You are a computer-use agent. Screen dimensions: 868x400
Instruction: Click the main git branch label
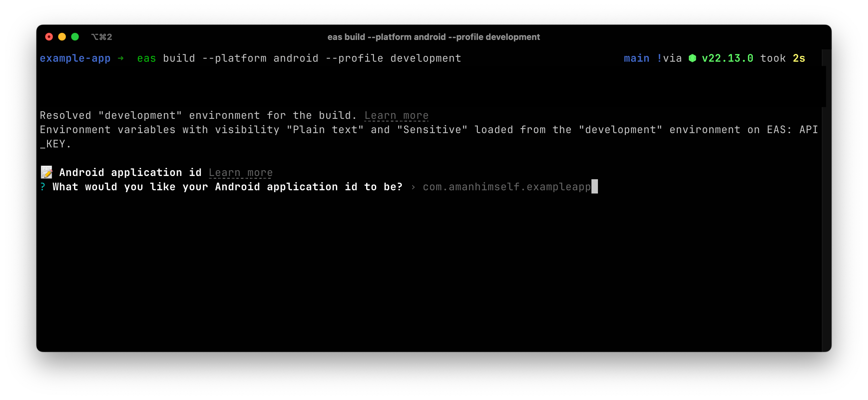coord(637,58)
